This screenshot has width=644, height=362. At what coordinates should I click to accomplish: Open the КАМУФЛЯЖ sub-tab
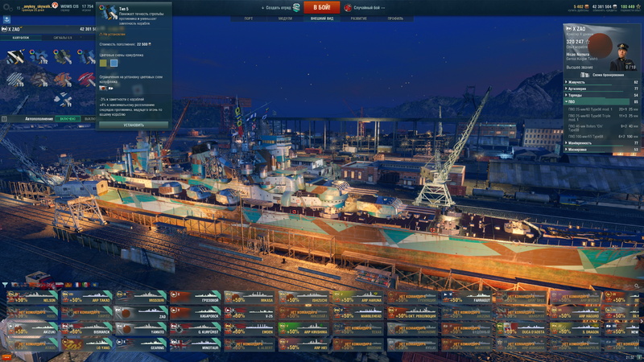click(x=21, y=38)
